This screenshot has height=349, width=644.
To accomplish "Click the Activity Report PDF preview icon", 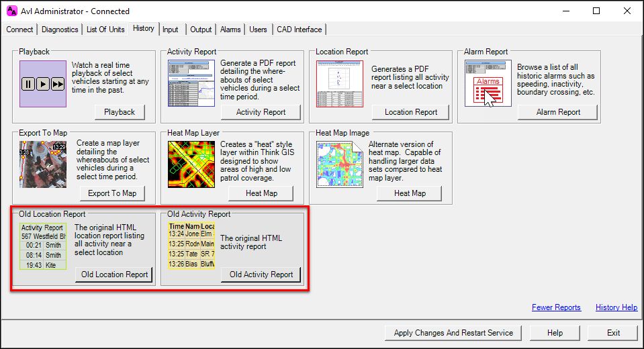I will point(191,83).
